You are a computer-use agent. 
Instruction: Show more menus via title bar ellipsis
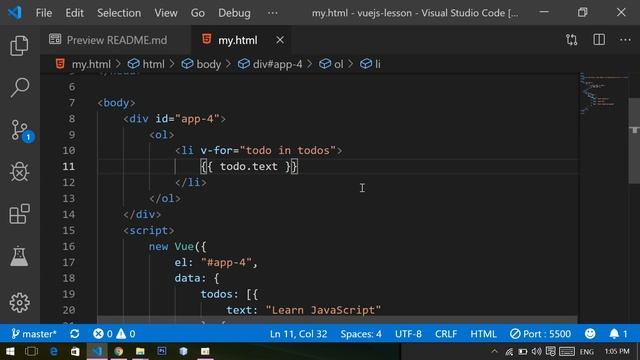click(273, 13)
